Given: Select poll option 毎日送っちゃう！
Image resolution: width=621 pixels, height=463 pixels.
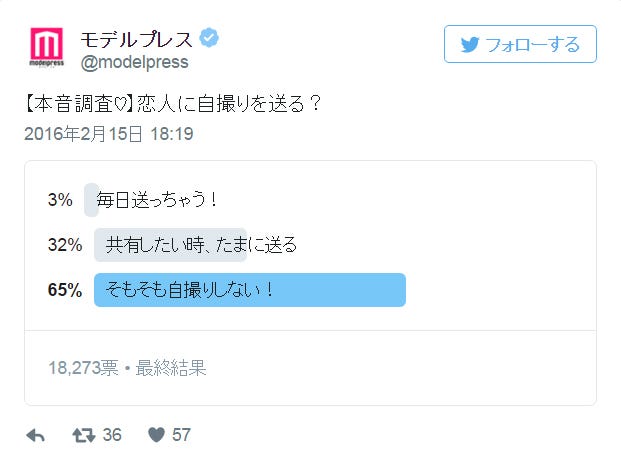Looking at the screenshot, I should click(x=157, y=200).
